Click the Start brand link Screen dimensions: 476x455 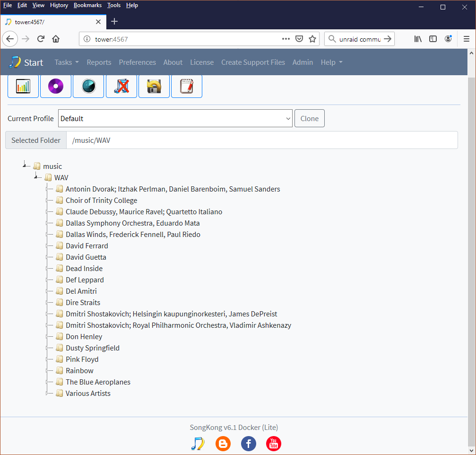[26, 62]
